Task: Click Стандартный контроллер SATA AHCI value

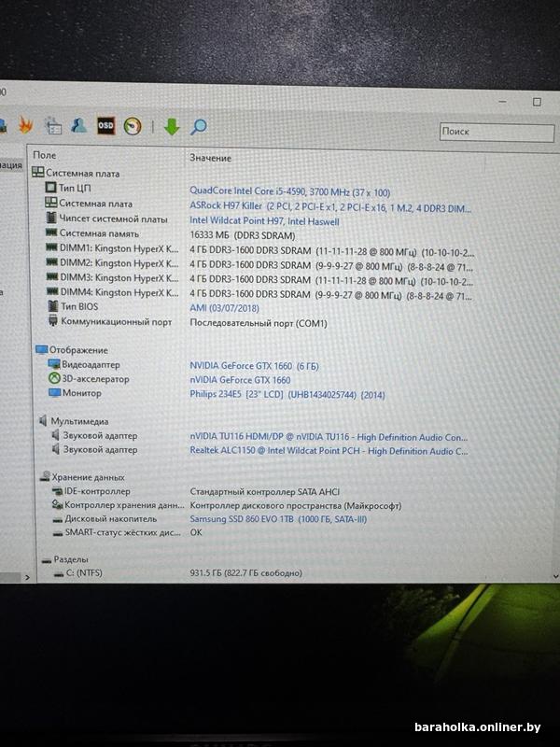Action: (265, 492)
